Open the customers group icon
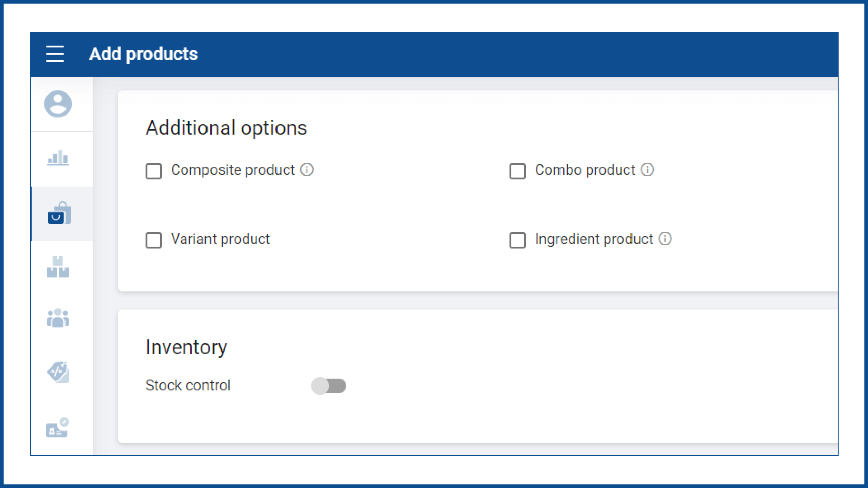Screen dimensions: 868x488 [x=58, y=318]
